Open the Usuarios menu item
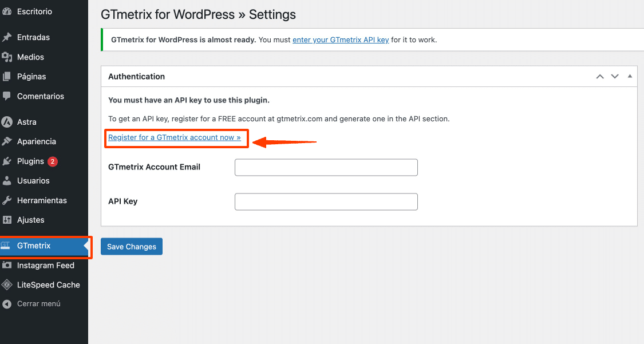 coord(33,181)
